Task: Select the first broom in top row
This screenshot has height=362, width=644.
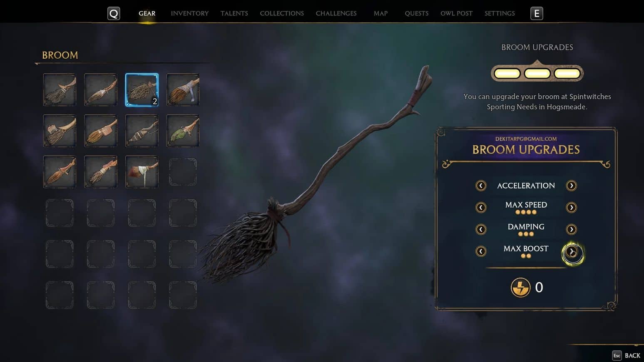Action: 60,90
